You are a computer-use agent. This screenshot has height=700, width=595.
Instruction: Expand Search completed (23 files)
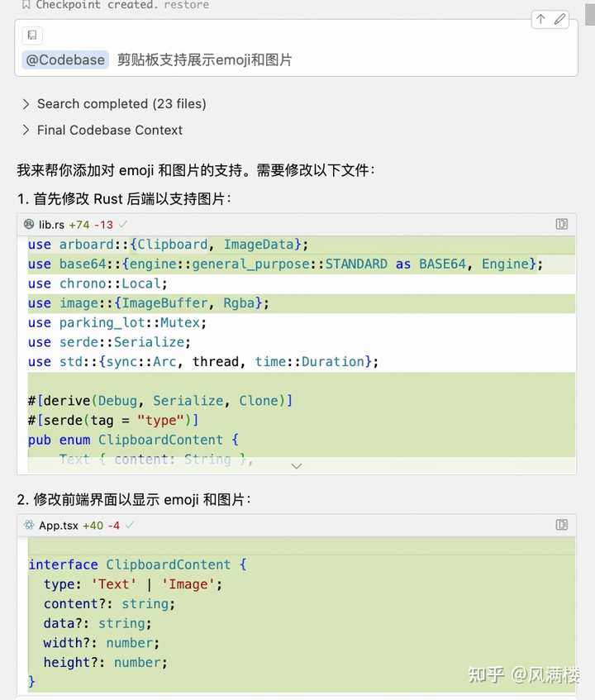pyautogui.click(x=121, y=104)
